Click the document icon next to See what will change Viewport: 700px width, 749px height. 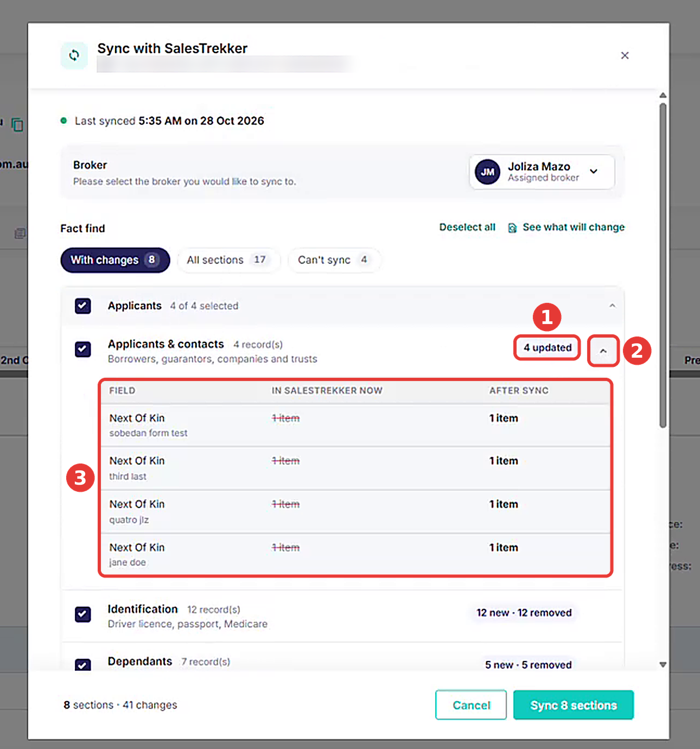512,227
